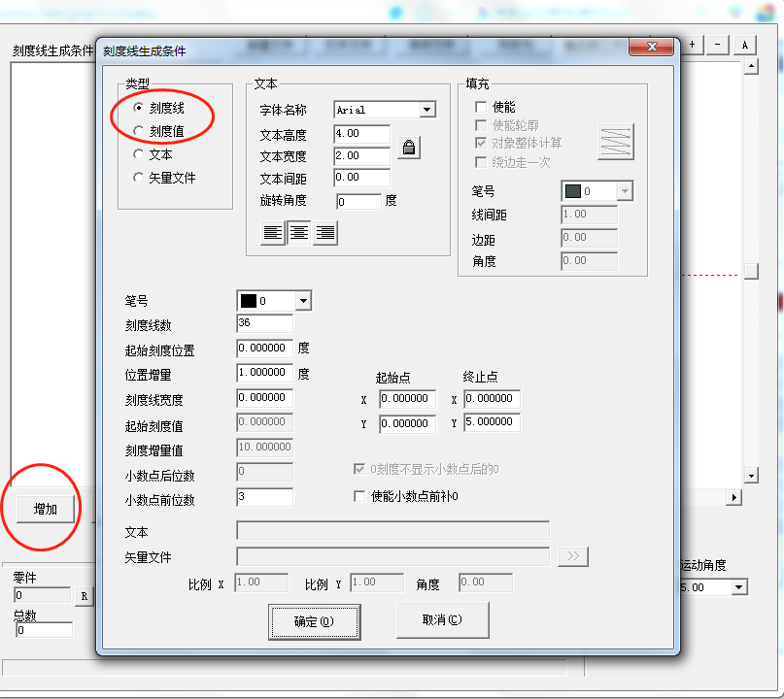Viewport: 784px width, 699px height.
Task: Click the 位置增量 field showing 1.000000
Action: coord(264,373)
